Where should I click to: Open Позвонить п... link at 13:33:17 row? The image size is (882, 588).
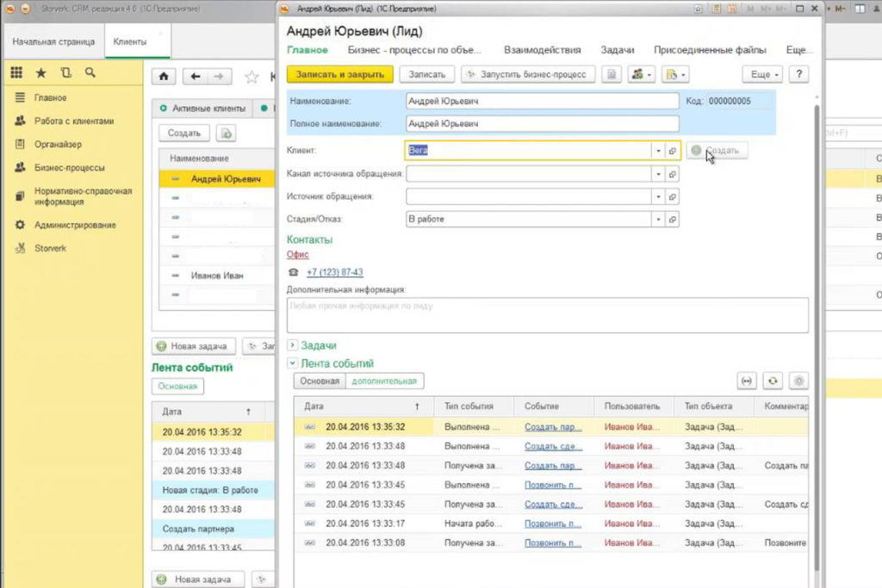pyautogui.click(x=553, y=523)
